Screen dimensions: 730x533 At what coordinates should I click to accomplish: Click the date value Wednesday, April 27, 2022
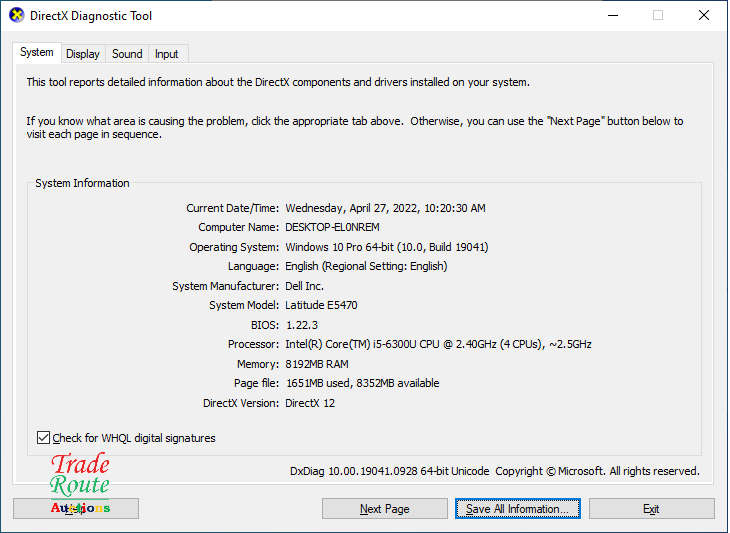point(385,208)
